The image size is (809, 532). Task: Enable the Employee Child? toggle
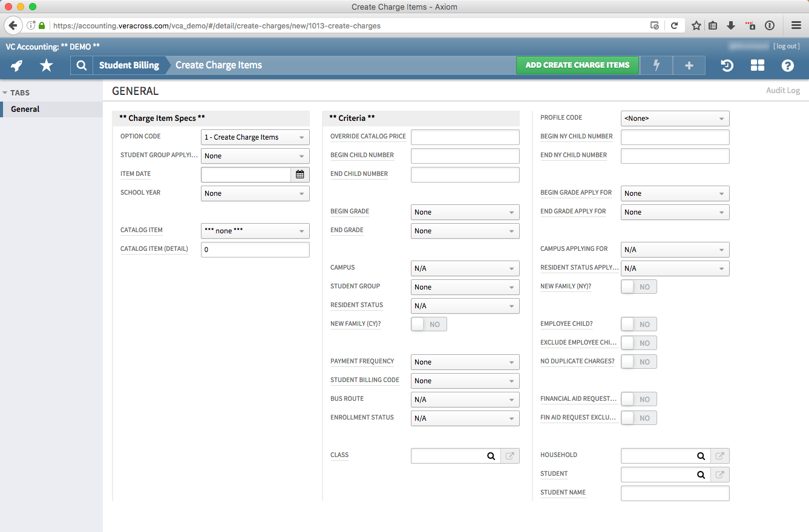point(638,325)
